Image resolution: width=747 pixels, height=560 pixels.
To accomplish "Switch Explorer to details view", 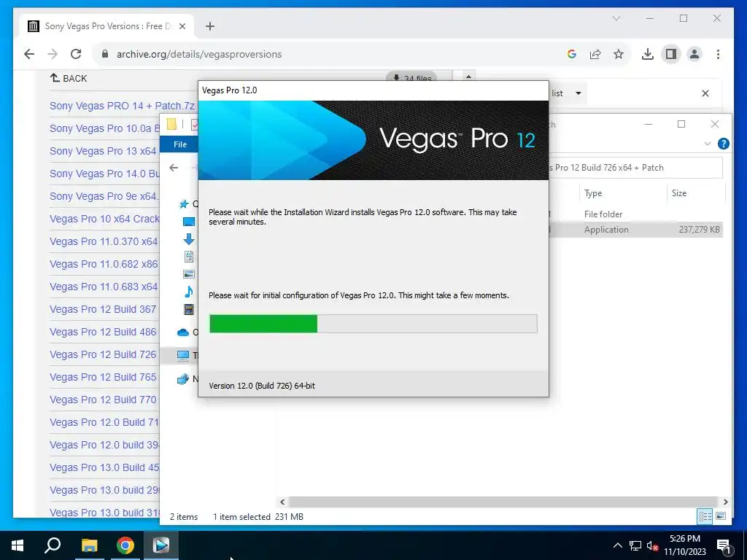I will pos(705,516).
